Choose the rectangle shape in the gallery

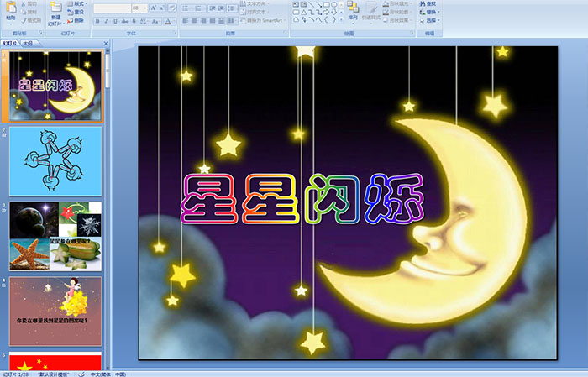[x=327, y=4]
